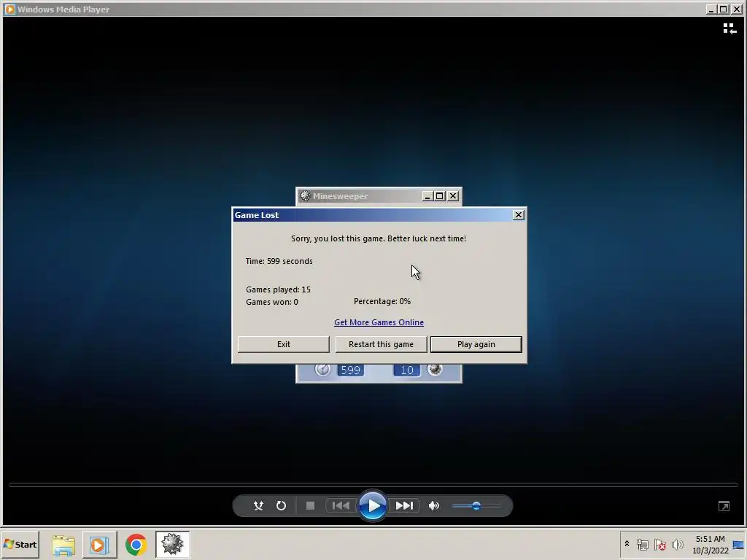Click the Minesweeper timer clock icon
The height and width of the screenshot is (560, 747).
pyautogui.click(x=322, y=370)
